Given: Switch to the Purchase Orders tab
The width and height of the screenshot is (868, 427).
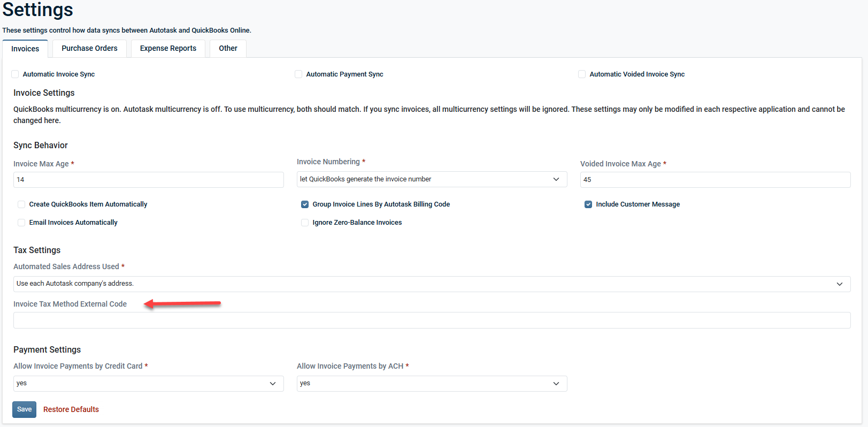Looking at the screenshot, I should click(x=89, y=48).
